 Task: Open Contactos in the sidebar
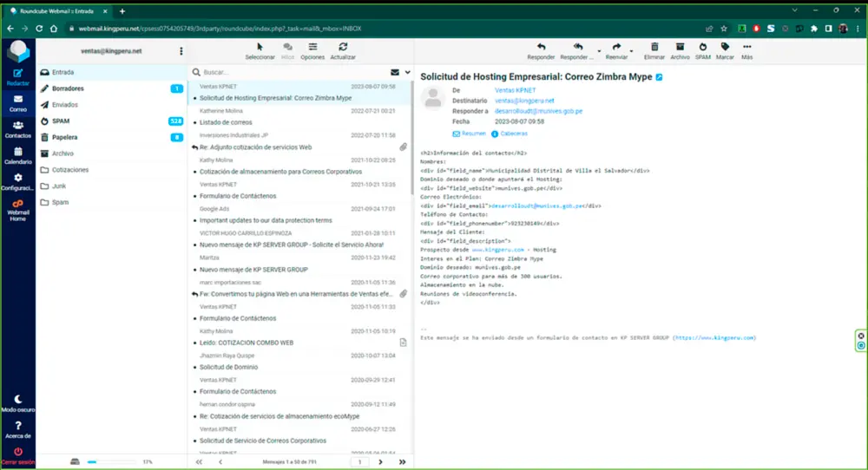[17, 129]
